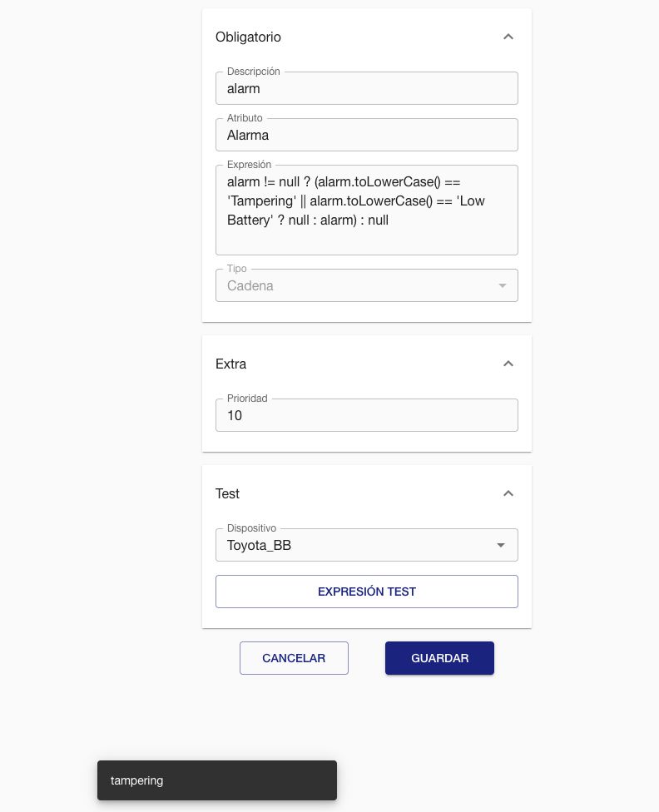Click the CANCELAR button
The image size is (659, 812).
tap(294, 658)
